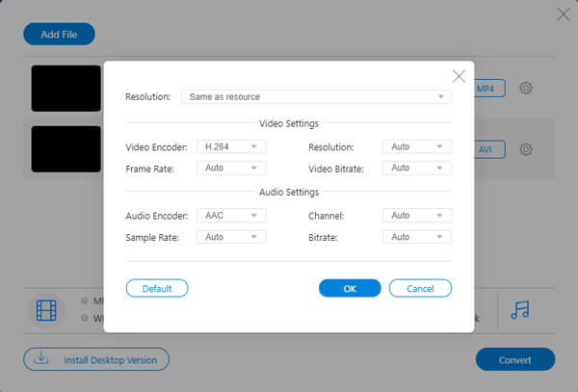This screenshot has height=392, width=578.
Task: Open settings gear for the AVI file
Action: pyautogui.click(x=526, y=149)
